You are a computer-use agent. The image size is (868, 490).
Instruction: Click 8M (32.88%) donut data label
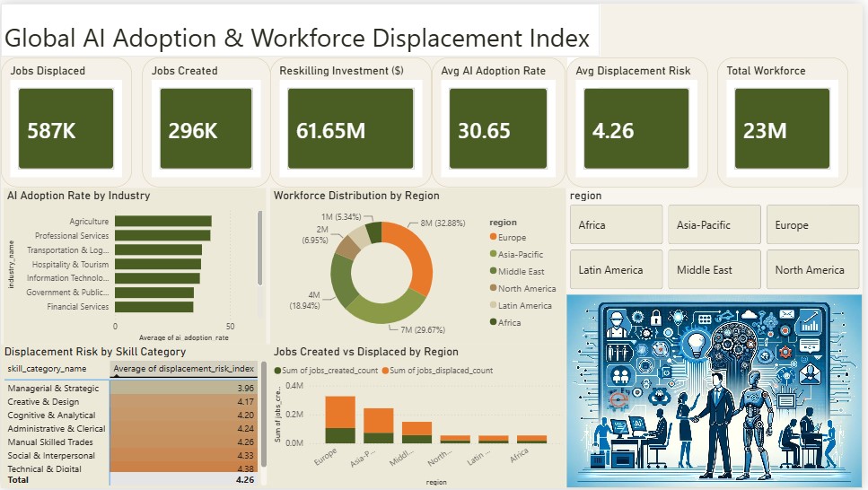443,223
